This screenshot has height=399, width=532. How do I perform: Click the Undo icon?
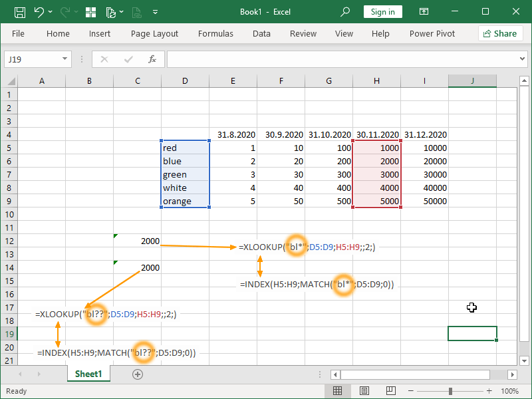click(39, 11)
